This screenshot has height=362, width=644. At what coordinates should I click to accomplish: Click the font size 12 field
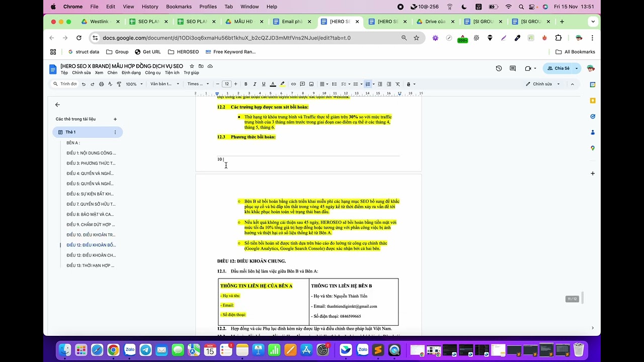[226, 84]
